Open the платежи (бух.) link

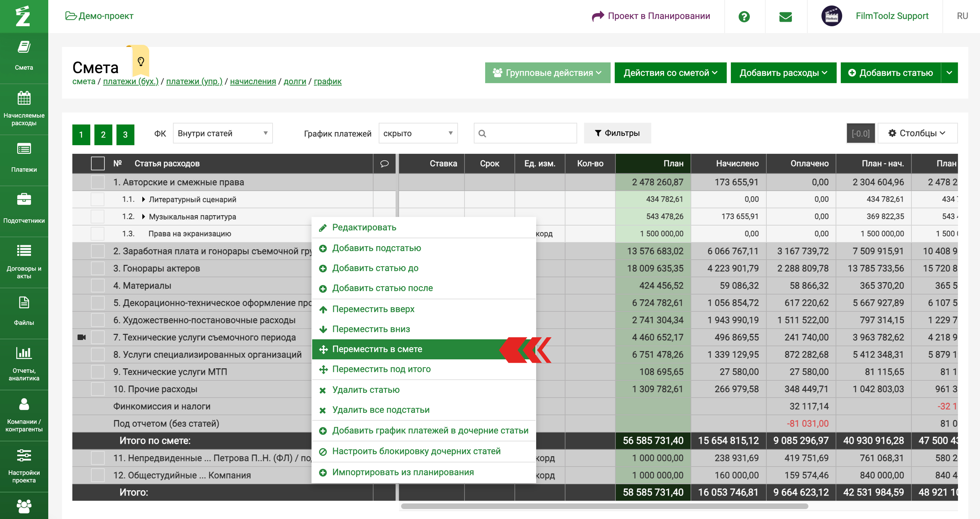(x=131, y=81)
